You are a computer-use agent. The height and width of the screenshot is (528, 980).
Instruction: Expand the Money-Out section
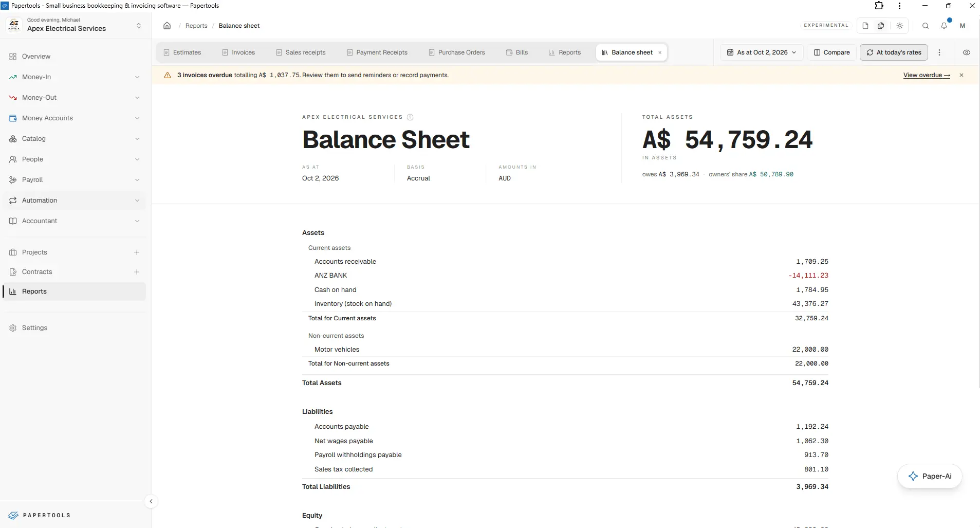pyautogui.click(x=74, y=98)
